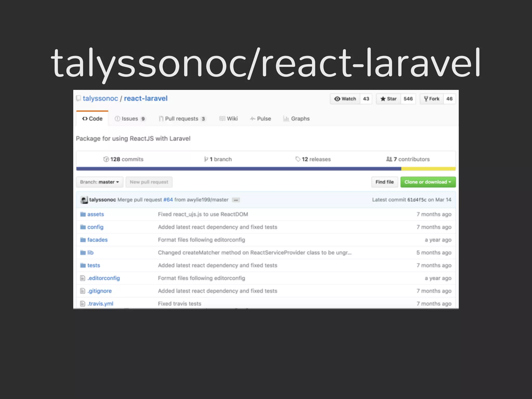Open the talyssonoc owner link
This screenshot has width=532, height=399.
[x=100, y=98]
